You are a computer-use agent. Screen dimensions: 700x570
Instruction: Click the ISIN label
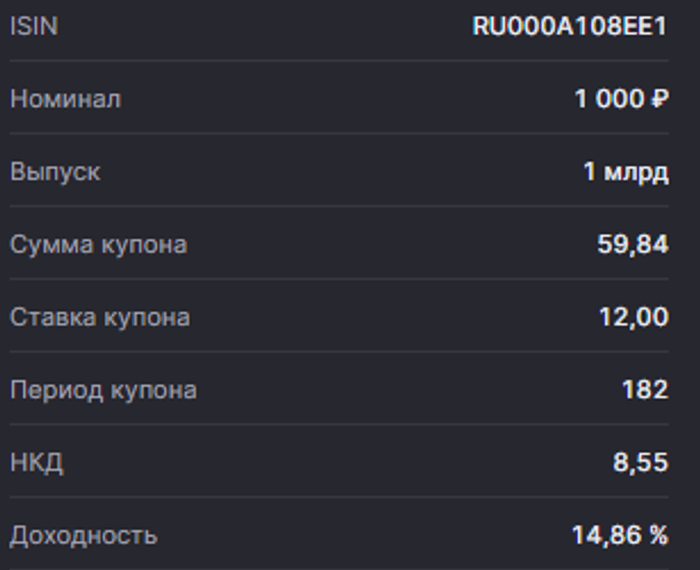33,27
